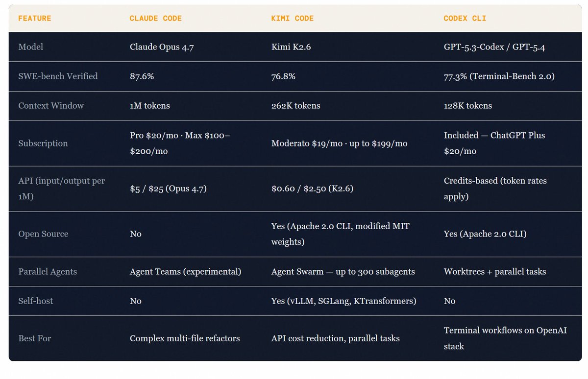Screen dimensions: 588x379
Task: Click the CLAUDE CODE column header
Action: pyautogui.click(x=155, y=19)
